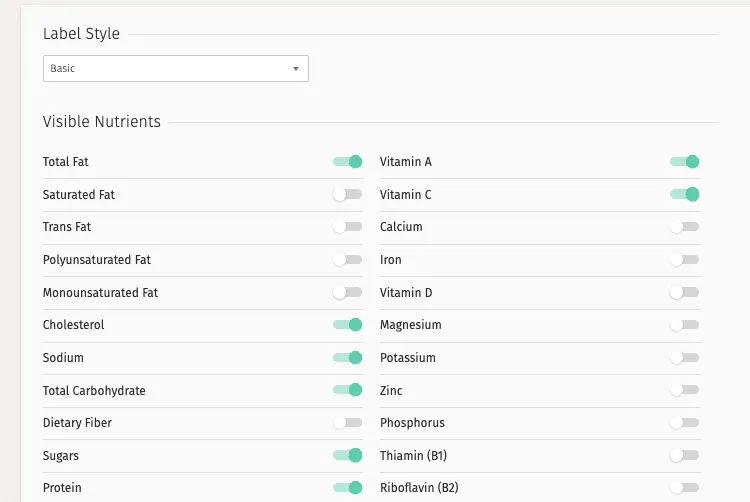
Task: Click the Vitamin A label text
Action: pyautogui.click(x=406, y=162)
